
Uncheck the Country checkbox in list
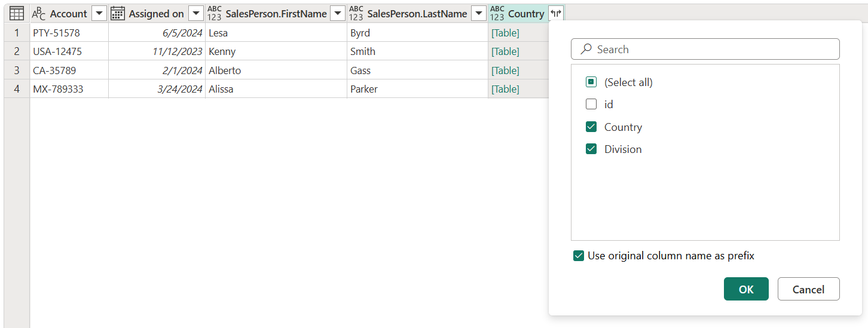tap(591, 127)
